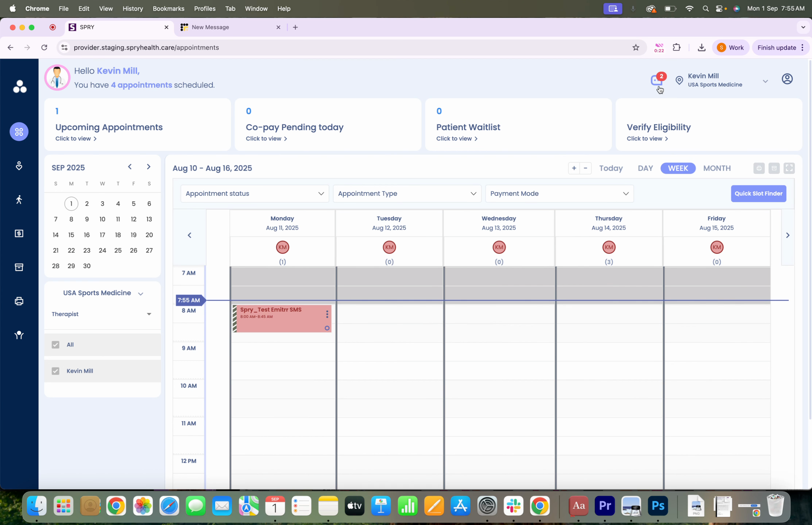Click Upcoming Appointments 'Click to view' link

(76, 139)
